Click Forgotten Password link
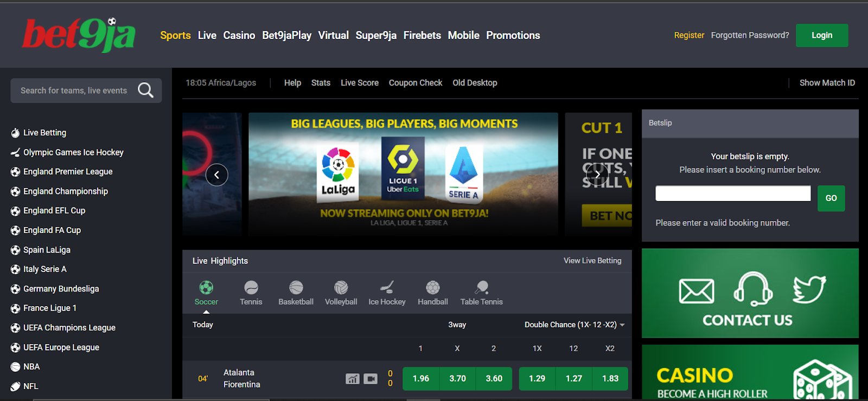The height and width of the screenshot is (401, 868). [x=750, y=35]
